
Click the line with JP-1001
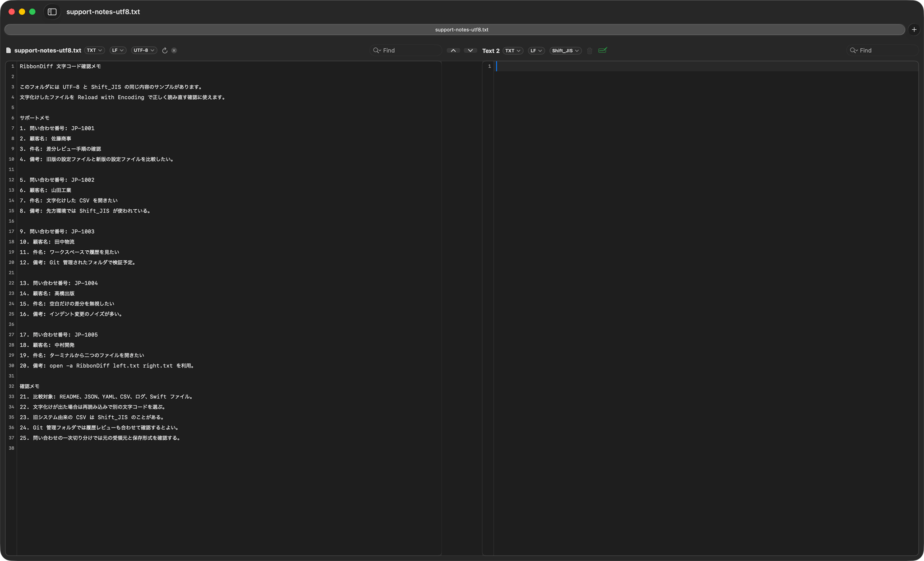coord(57,128)
